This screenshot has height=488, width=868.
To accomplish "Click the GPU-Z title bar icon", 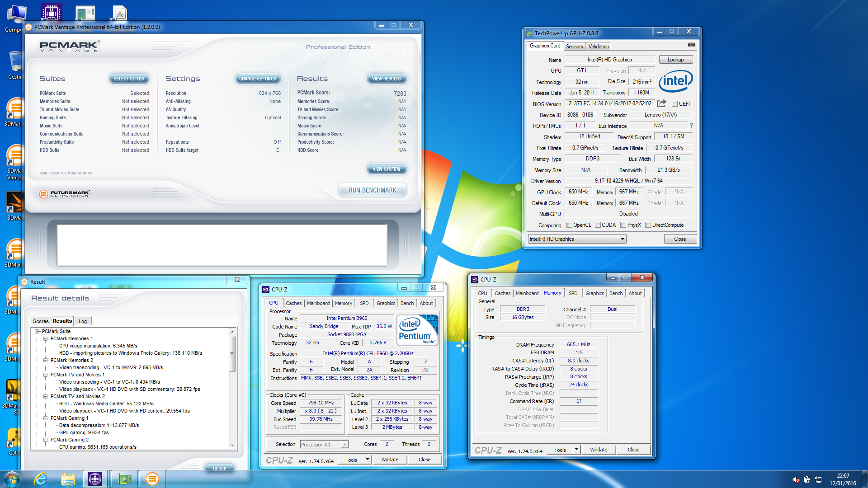I will pos(529,33).
